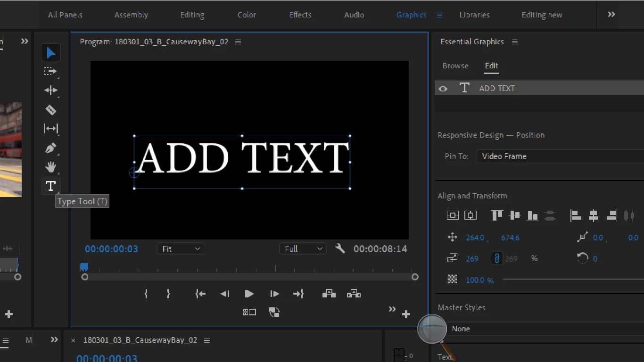Switch to the Color workspace
This screenshot has width=644, height=362.
click(247, 15)
